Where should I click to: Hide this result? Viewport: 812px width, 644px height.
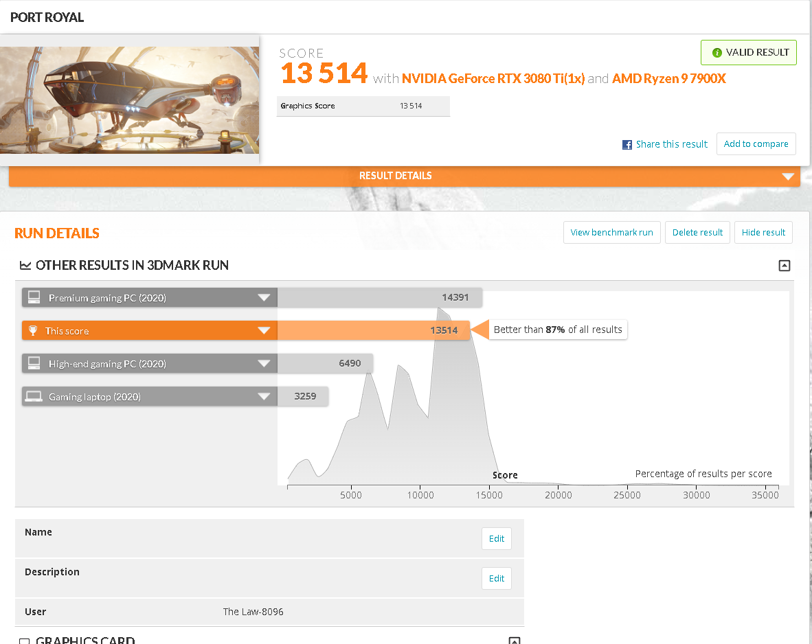(x=763, y=232)
